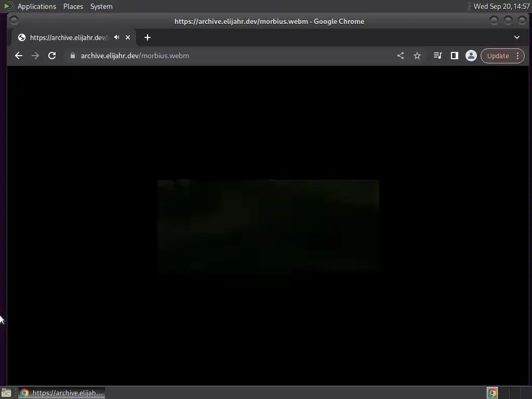Open the Places menu
The height and width of the screenshot is (399, 532).
[x=73, y=6]
